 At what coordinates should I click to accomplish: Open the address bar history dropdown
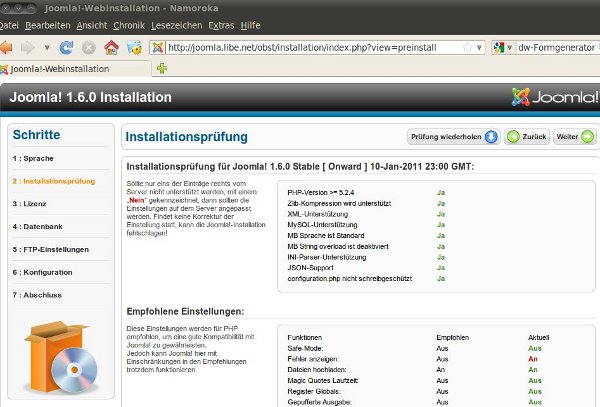click(479, 48)
